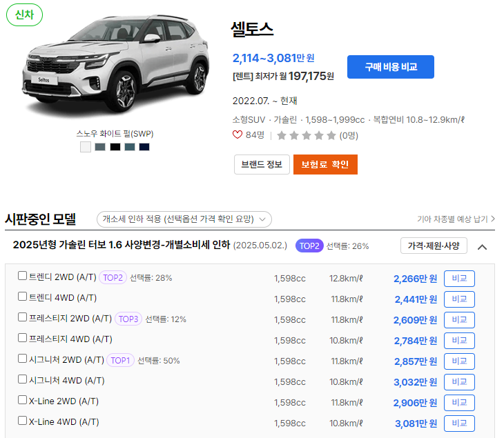Click the 스노우 화이트 펄(SWP) color label
The height and width of the screenshot is (438, 504).
(x=115, y=134)
